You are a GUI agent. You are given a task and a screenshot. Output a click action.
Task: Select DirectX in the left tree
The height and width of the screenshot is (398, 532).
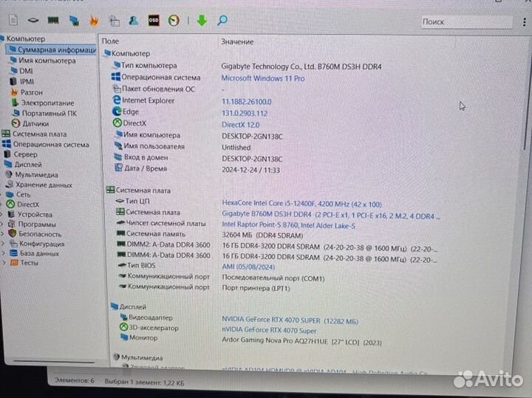pyautogui.click(x=23, y=205)
